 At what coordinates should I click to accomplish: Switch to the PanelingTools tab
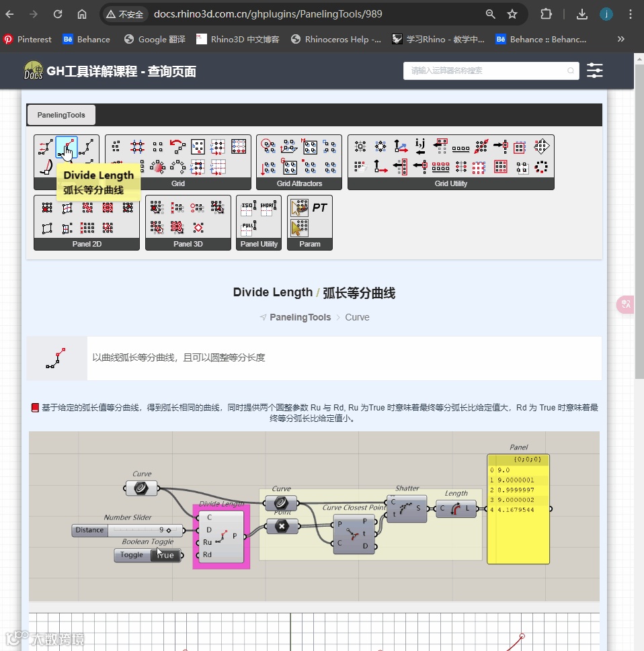pos(61,115)
